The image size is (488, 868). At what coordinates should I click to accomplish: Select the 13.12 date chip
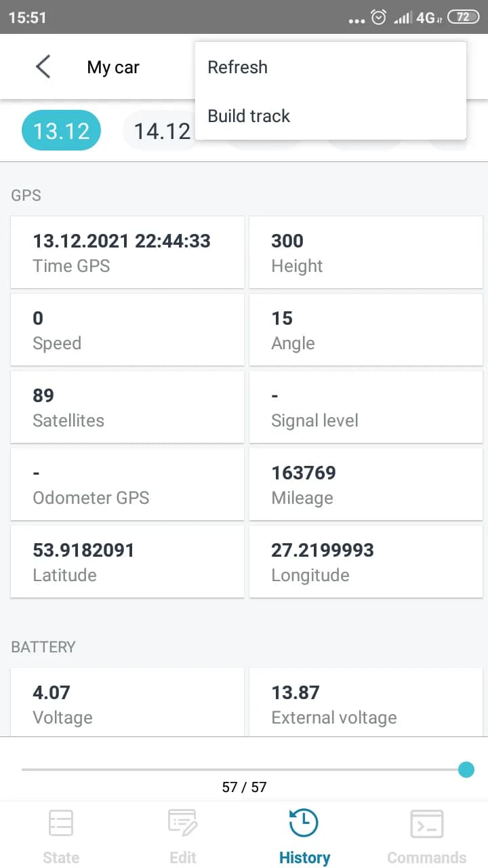[61, 131]
